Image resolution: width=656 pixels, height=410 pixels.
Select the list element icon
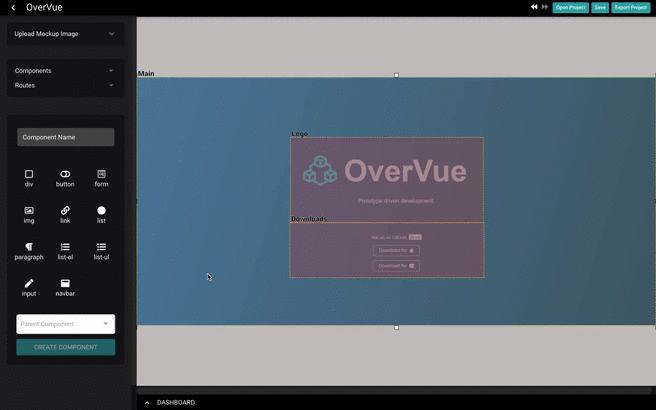click(x=101, y=210)
